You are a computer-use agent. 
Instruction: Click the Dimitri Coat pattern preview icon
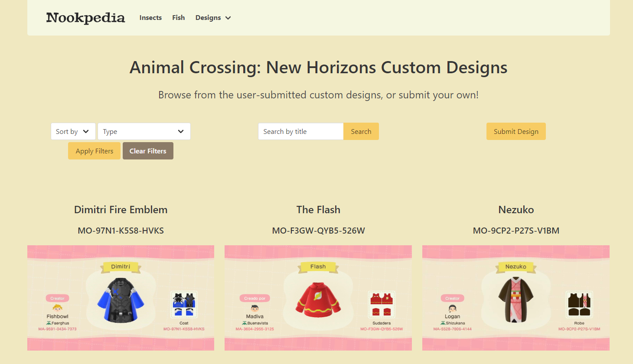pos(184,304)
